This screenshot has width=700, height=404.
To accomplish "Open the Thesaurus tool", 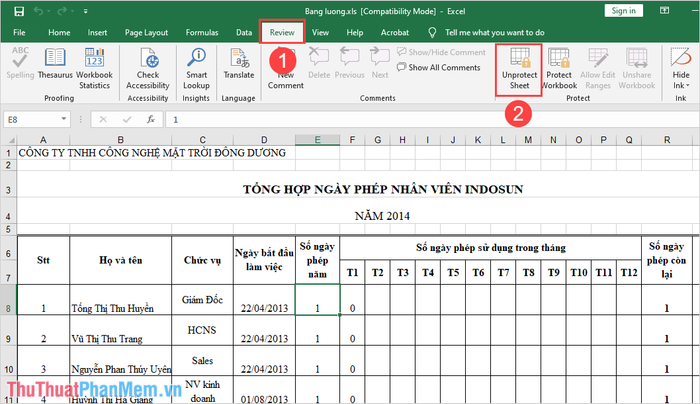I will point(55,63).
